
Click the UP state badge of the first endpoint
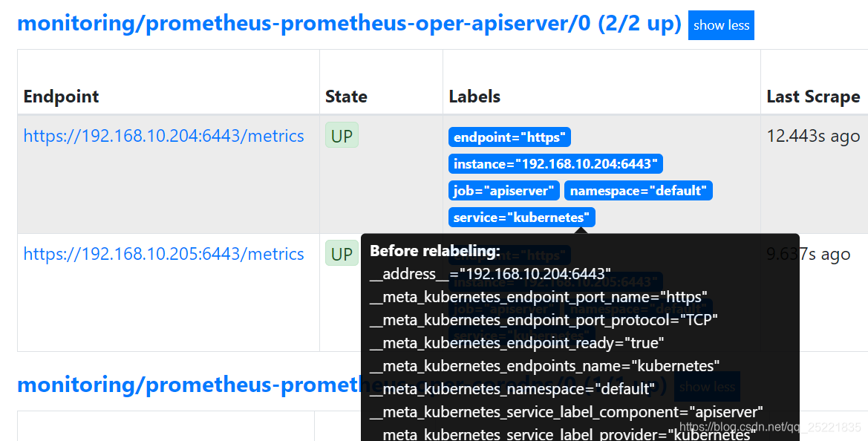coord(342,135)
